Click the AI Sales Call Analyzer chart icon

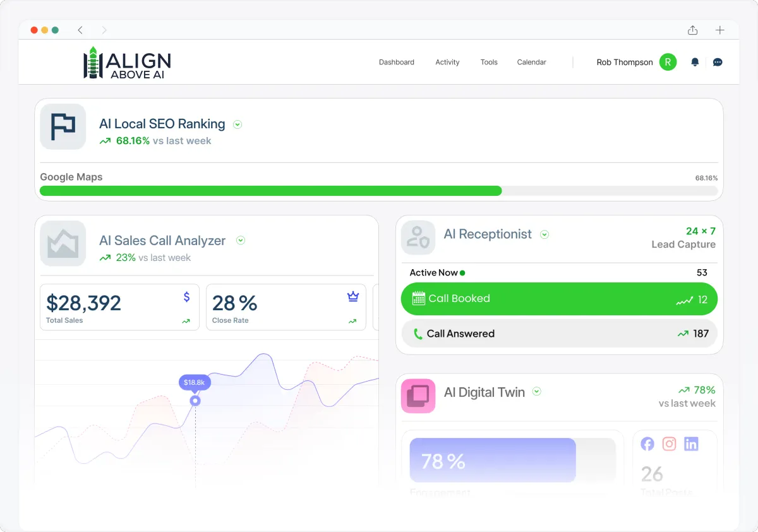click(63, 243)
